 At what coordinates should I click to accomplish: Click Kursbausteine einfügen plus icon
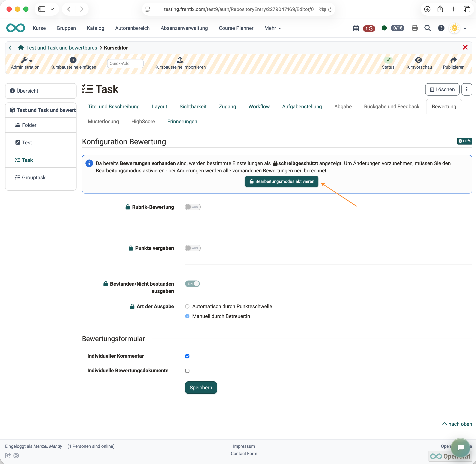click(73, 60)
